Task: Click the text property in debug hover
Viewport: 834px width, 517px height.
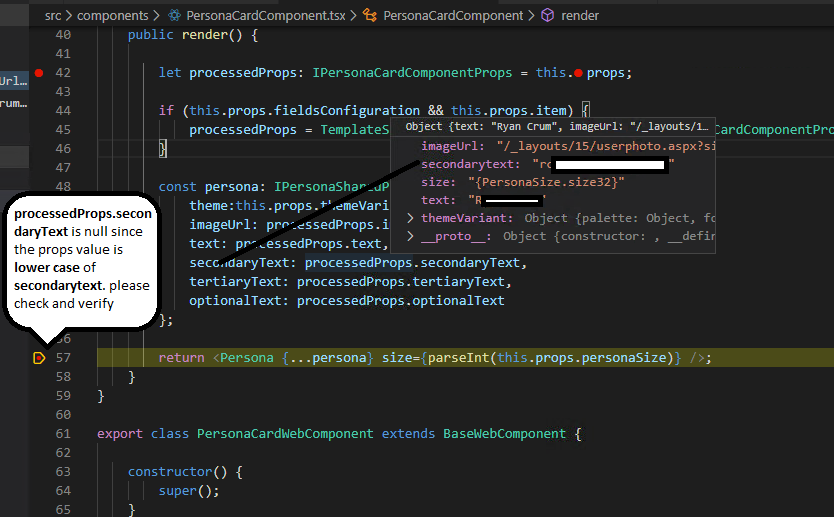Action: [435, 201]
